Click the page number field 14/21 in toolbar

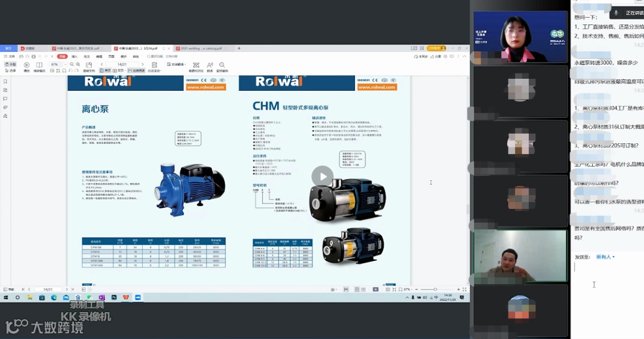pos(122,64)
